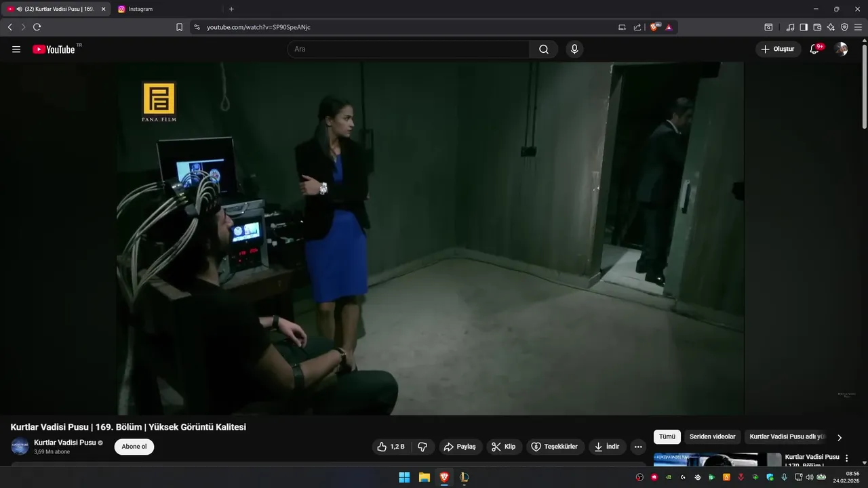Image resolution: width=868 pixels, height=488 pixels.
Task: Focus the Ara search field
Action: click(408, 49)
